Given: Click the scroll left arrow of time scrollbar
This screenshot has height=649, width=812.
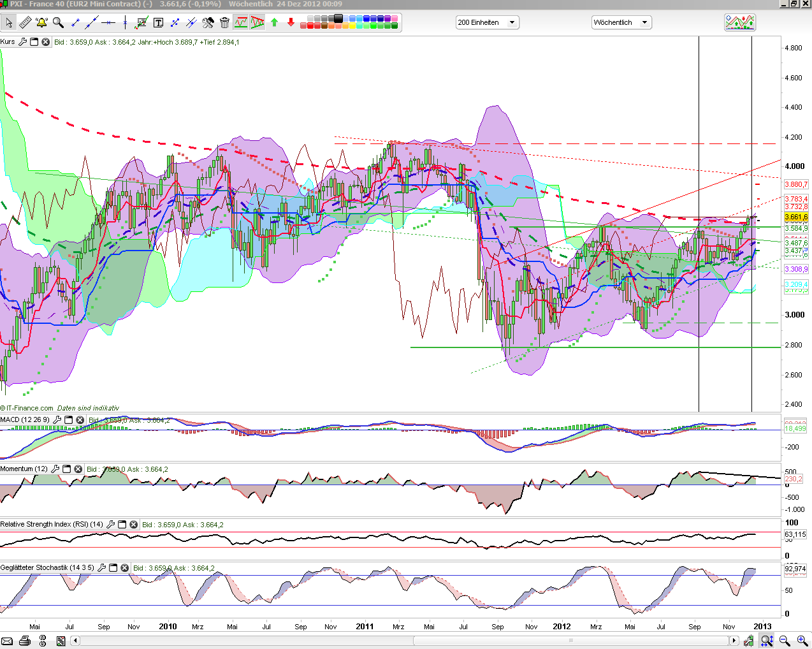Looking at the screenshot, I should (x=75, y=641).
